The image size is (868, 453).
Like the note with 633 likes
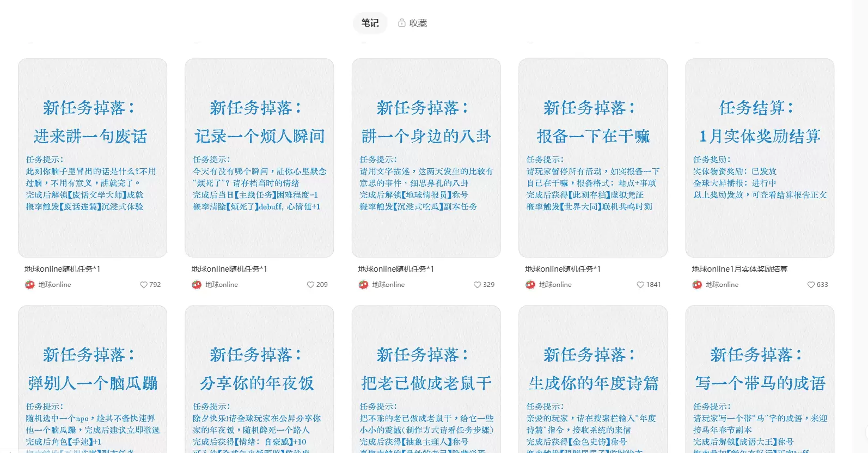pos(811,285)
